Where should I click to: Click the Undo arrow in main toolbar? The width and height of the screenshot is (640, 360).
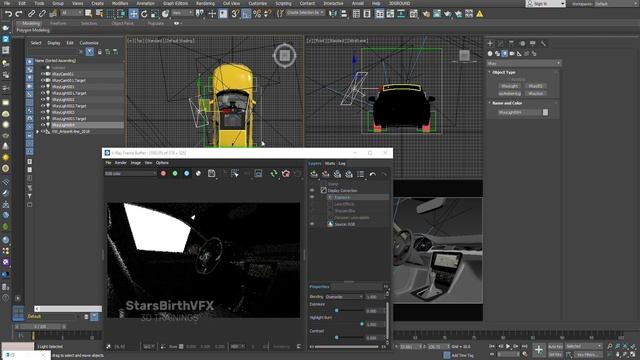coord(8,14)
